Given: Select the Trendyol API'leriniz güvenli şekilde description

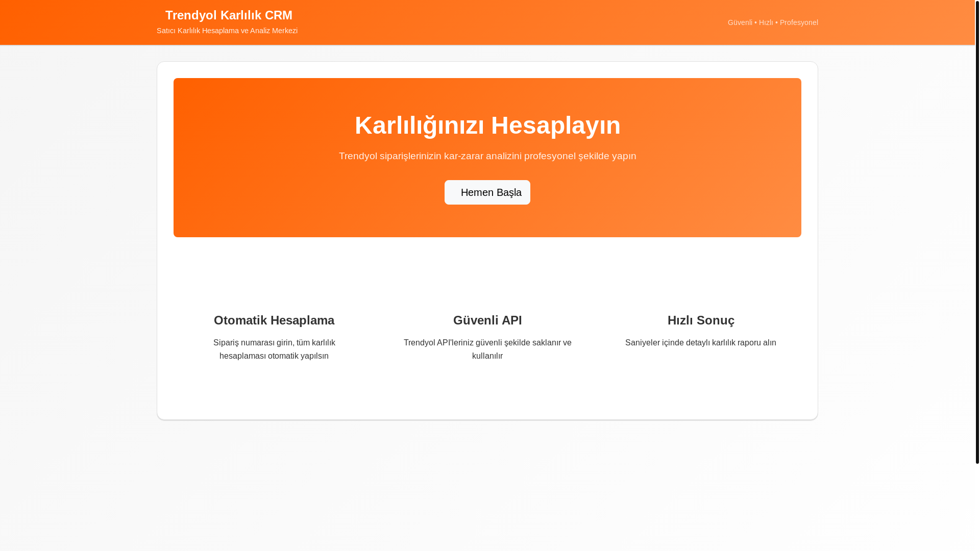Looking at the screenshot, I should (487, 349).
